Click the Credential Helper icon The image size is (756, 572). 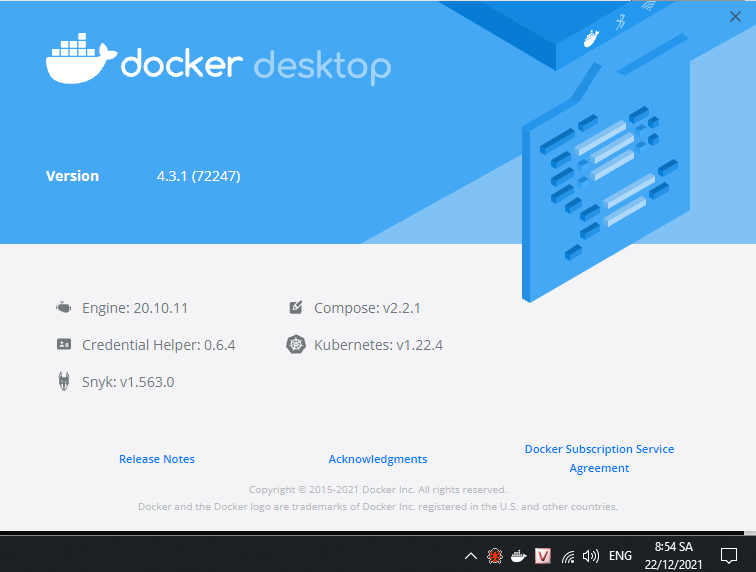(64, 344)
